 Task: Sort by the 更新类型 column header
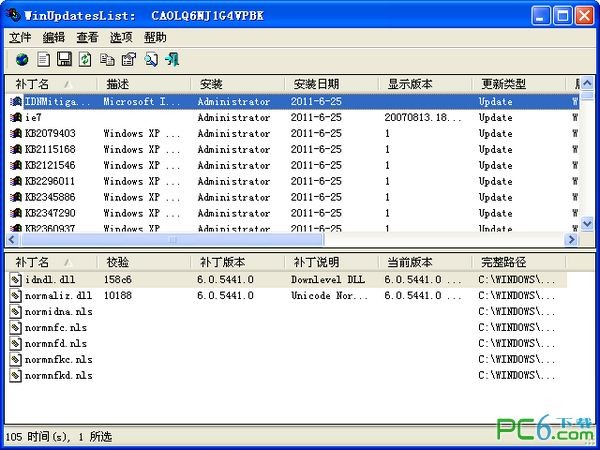[x=518, y=84]
